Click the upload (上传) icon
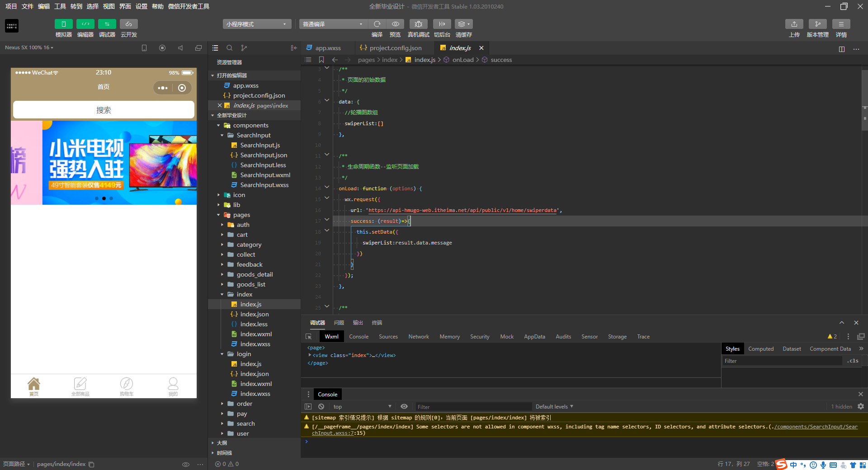Viewport: 868px width, 470px height. pyautogui.click(x=794, y=24)
